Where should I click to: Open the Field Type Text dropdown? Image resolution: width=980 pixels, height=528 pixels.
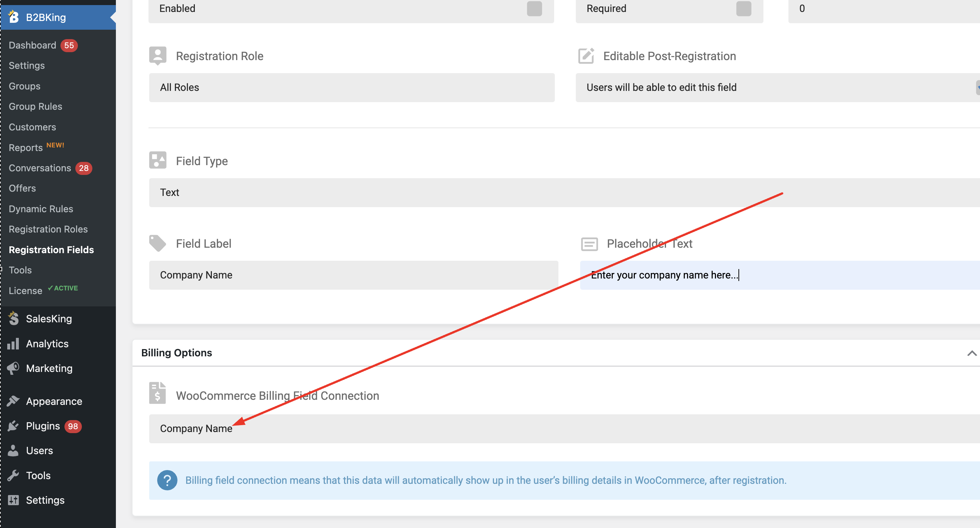(564, 193)
